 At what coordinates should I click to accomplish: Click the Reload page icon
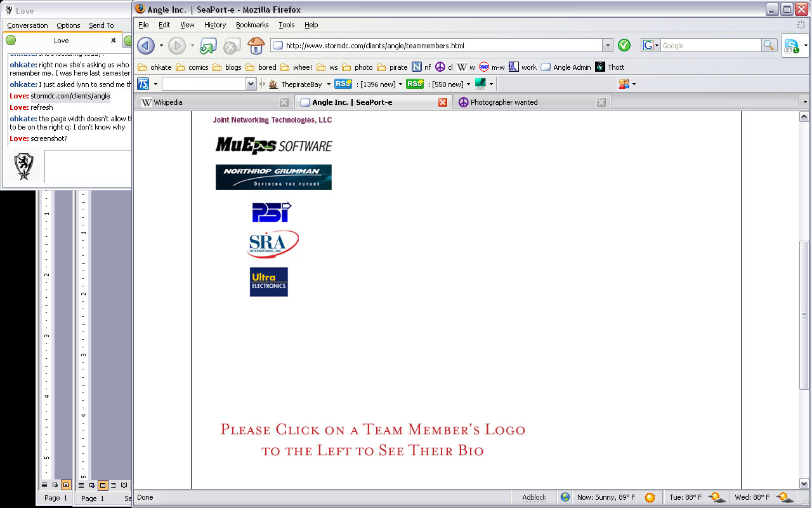pyautogui.click(x=208, y=46)
